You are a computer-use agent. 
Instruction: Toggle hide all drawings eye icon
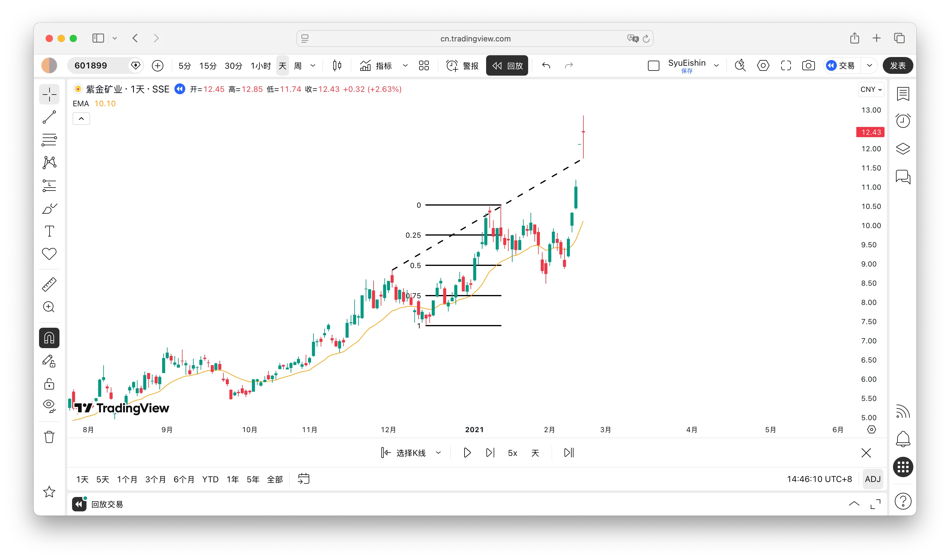coord(49,406)
